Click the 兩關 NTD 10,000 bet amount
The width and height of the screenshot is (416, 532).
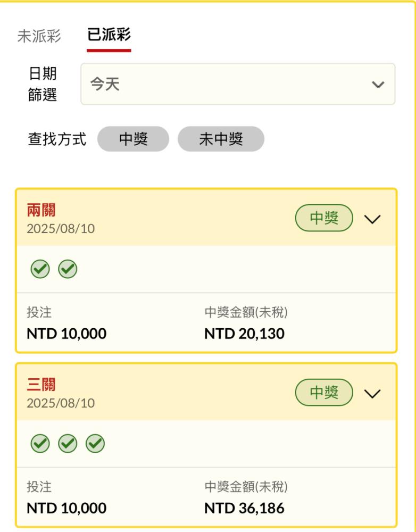(66, 334)
